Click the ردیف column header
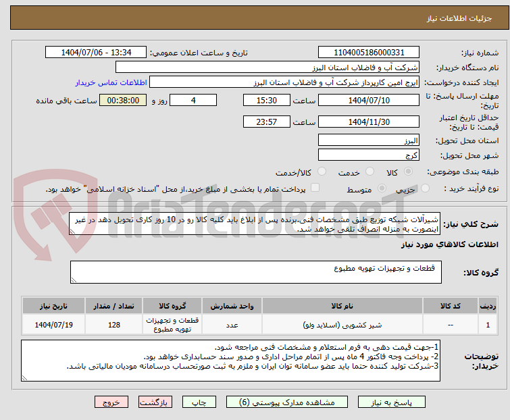Viewport: 510px width, 420px height. pyautogui.click(x=488, y=306)
